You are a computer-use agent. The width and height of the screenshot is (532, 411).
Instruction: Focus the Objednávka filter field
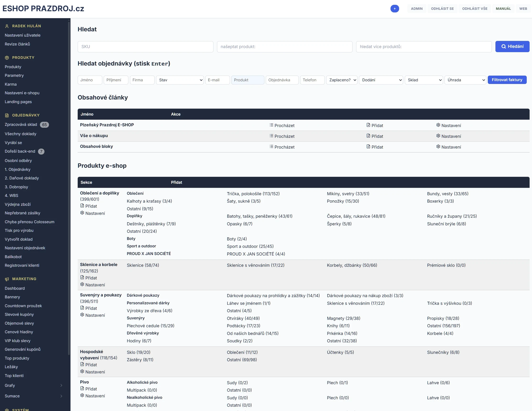282,80
